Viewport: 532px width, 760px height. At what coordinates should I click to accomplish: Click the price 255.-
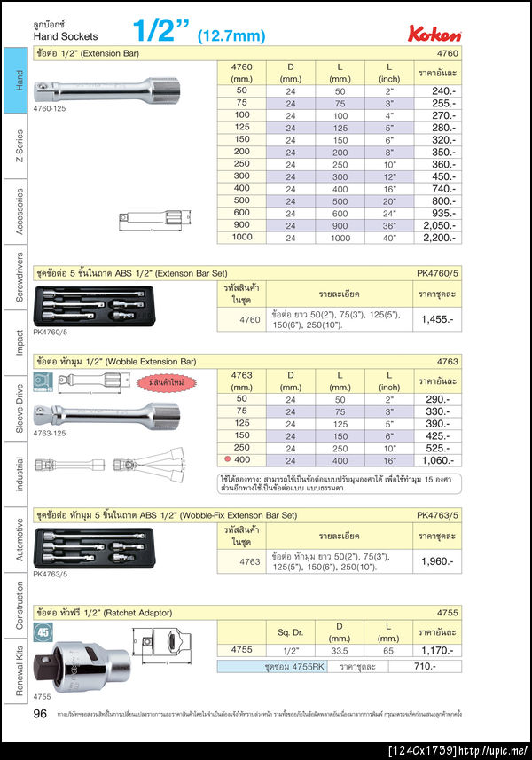tap(443, 103)
